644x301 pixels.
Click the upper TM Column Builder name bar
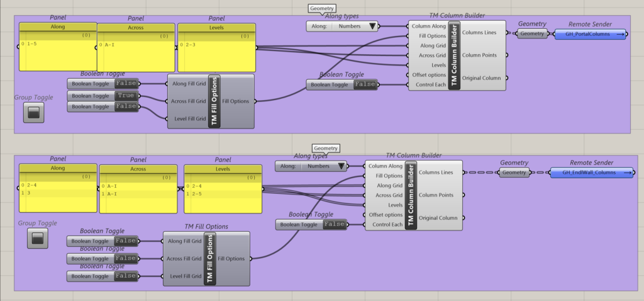click(x=454, y=55)
